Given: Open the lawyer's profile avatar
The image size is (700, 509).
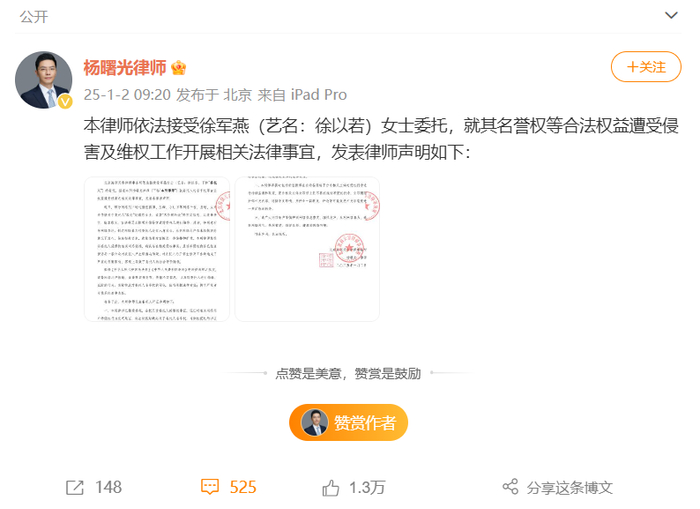Looking at the screenshot, I should pyautogui.click(x=43, y=79).
